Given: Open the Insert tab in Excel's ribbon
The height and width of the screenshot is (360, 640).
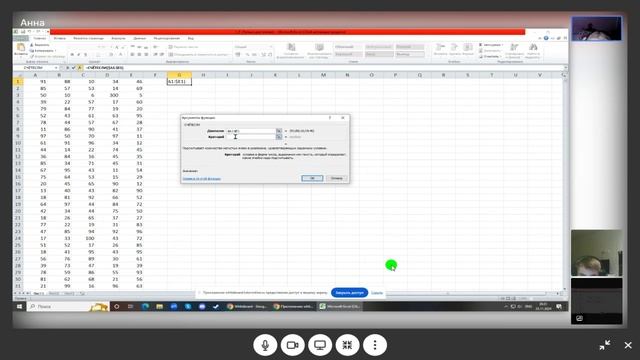Looking at the screenshot, I should (60, 38).
